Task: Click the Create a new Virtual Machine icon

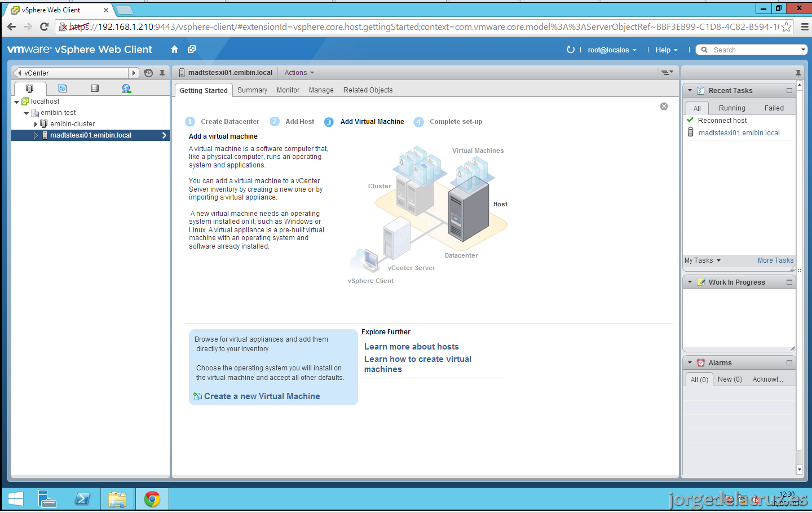Action: [197, 397]
